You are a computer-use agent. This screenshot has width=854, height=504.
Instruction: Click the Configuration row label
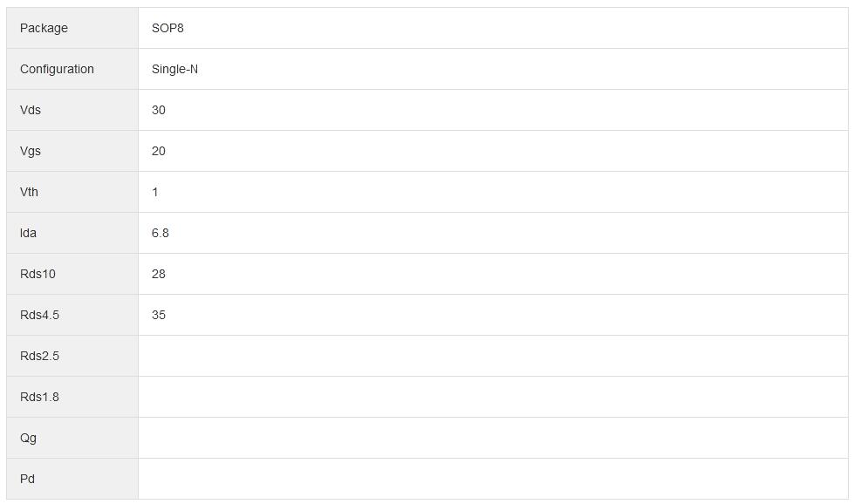point(57,69)
